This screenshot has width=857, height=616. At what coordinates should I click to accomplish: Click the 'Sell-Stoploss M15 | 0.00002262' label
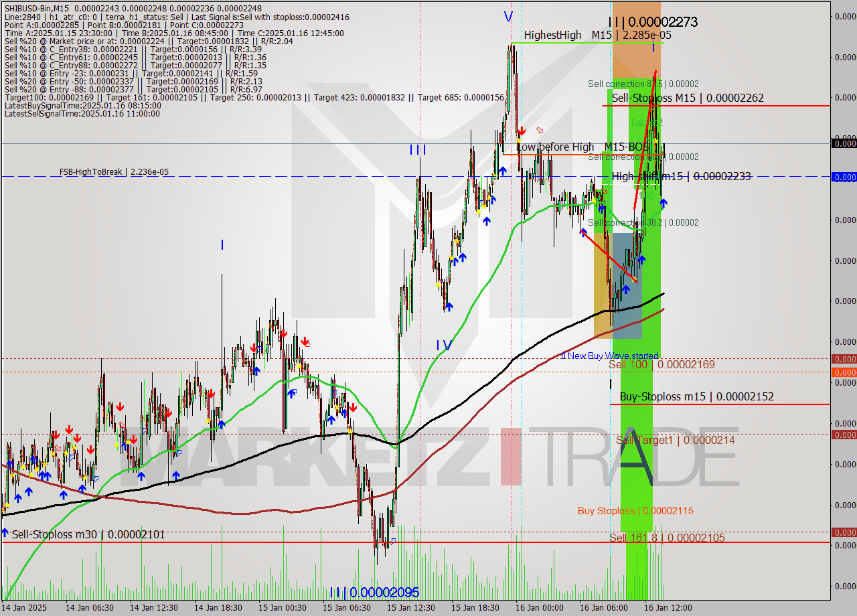point(688,98)
